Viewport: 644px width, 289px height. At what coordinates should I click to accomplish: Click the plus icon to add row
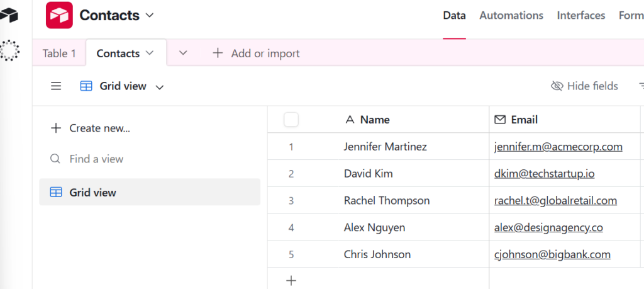coord(291,280)
